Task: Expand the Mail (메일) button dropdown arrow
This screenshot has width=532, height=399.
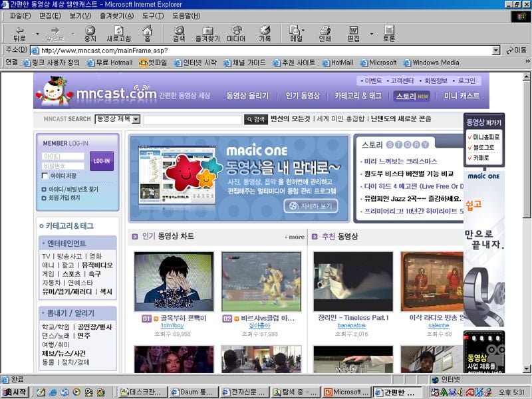Action: (304, 31)
